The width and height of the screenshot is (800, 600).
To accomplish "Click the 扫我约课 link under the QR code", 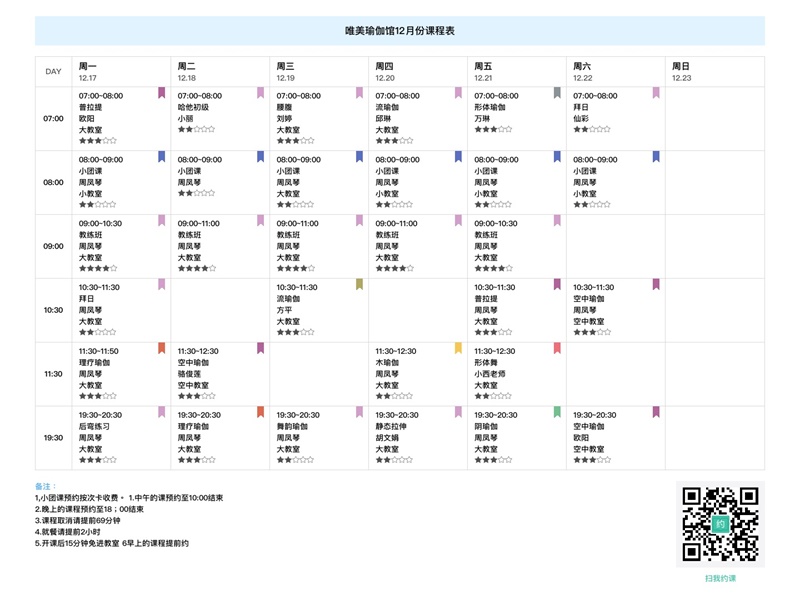I will [x=720, y=578].
